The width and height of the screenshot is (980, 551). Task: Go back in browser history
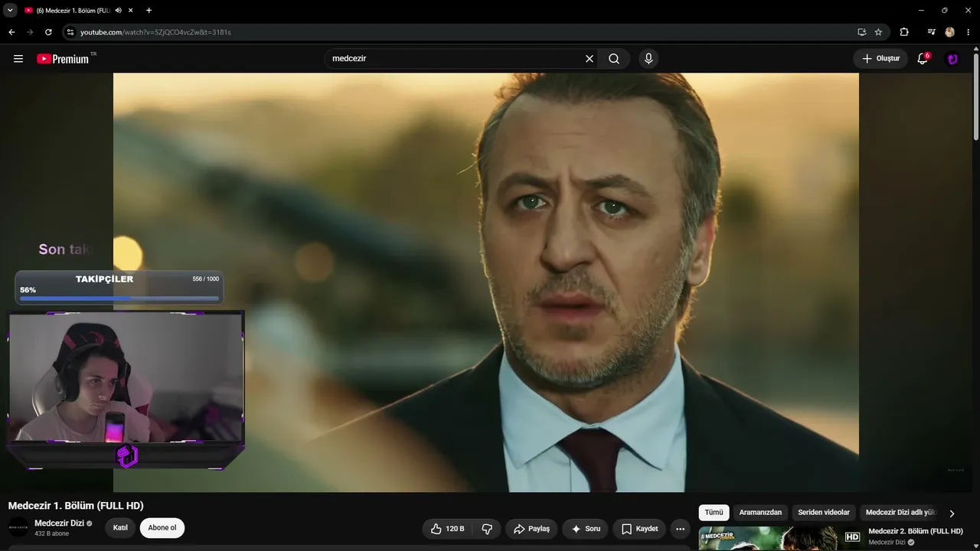click(11, 32)
